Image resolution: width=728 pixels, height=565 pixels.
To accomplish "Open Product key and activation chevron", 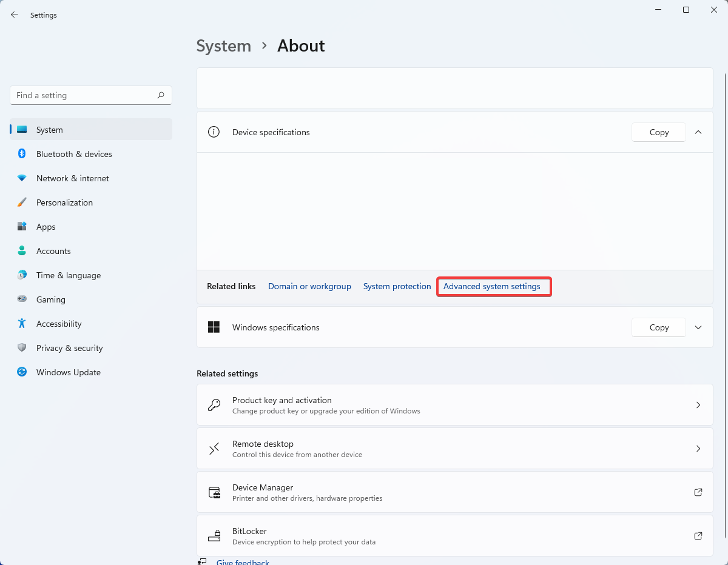I will 698,405.
